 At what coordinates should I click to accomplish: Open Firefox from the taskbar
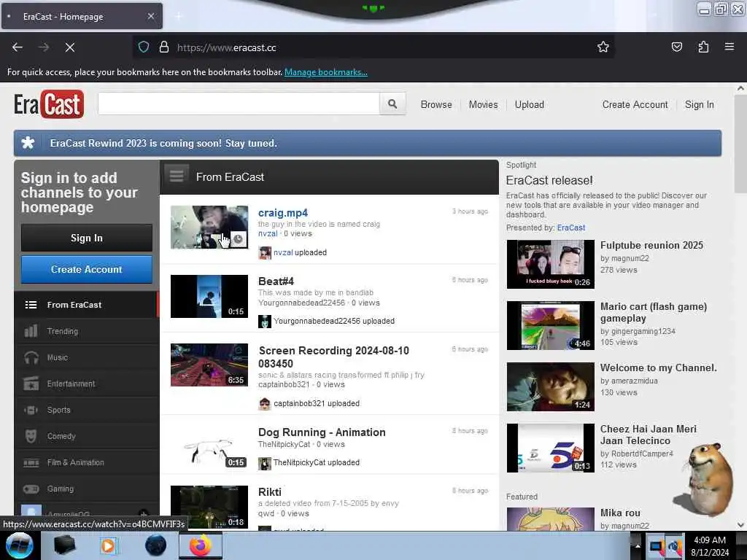pos(201,545)
